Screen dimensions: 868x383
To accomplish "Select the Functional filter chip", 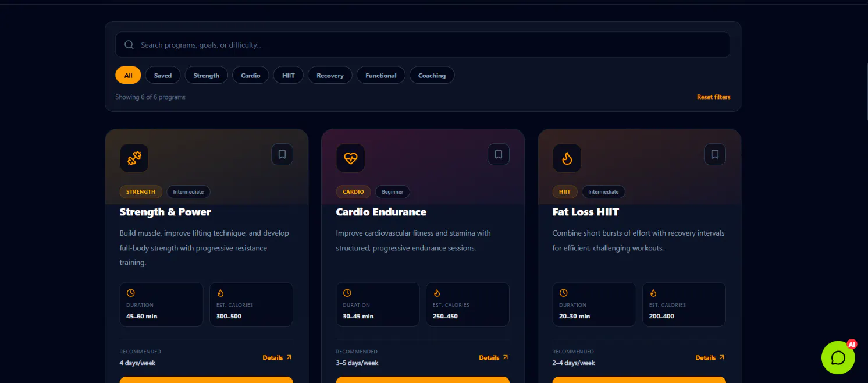I will [381, 75].
